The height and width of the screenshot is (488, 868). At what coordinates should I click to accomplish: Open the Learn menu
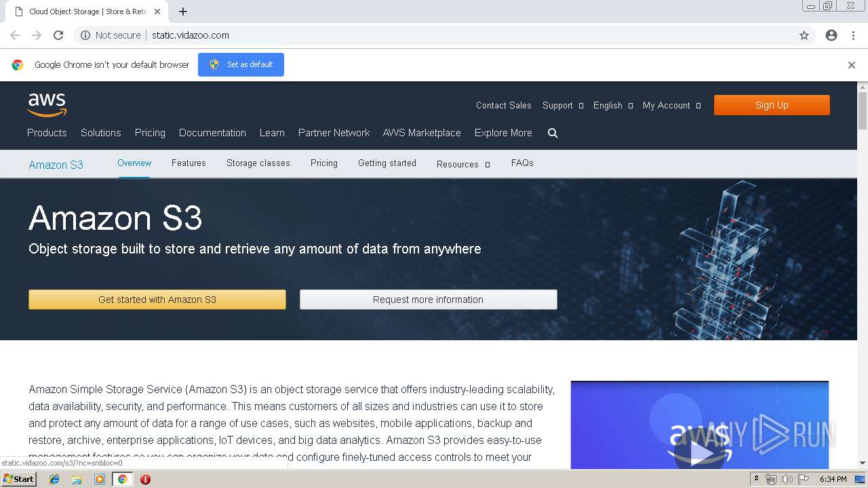coord(272,133)
